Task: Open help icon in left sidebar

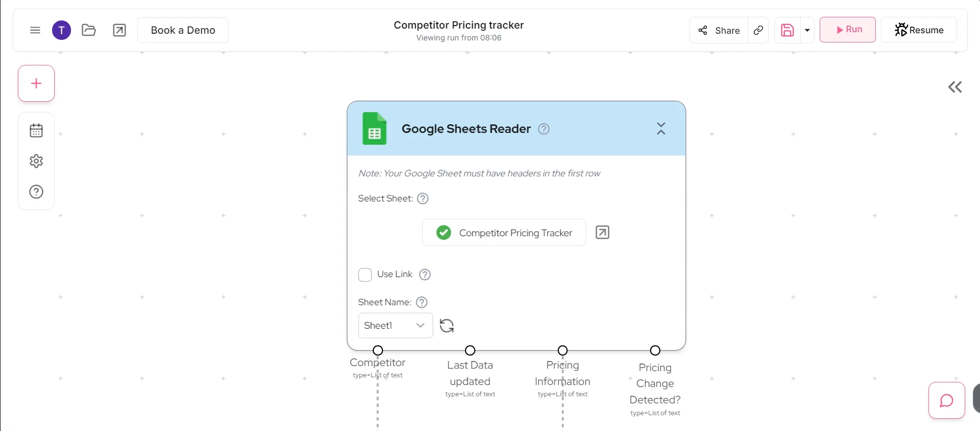Action: 36,192
